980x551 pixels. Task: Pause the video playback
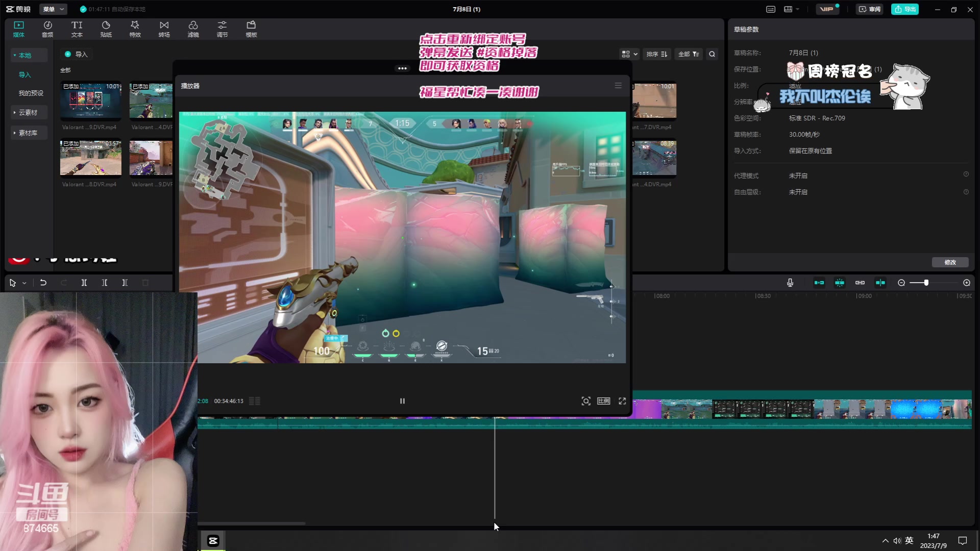pos(402,401)
